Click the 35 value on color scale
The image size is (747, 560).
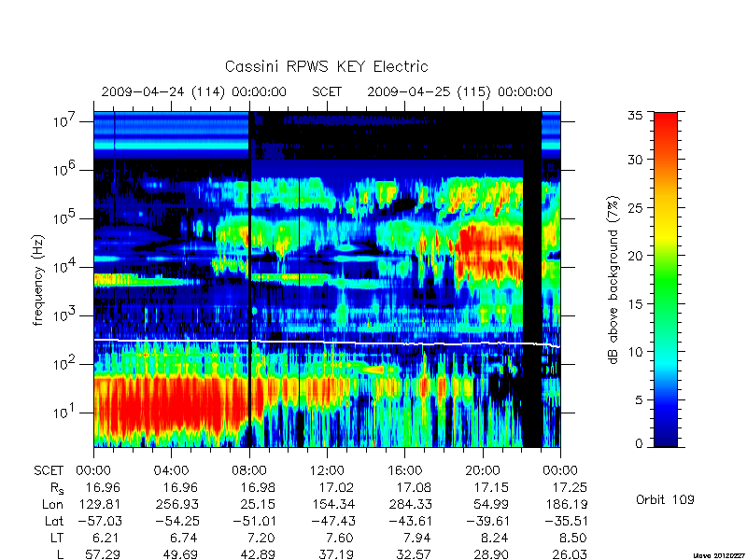[x=635, y=116]
